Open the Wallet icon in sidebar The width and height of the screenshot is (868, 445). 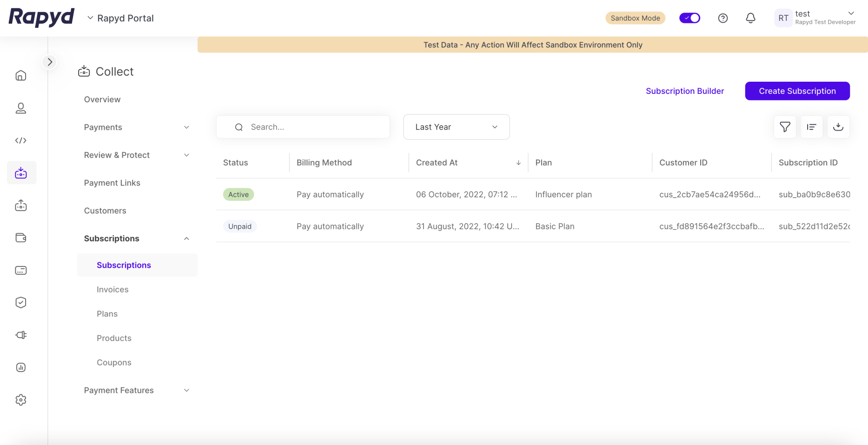21,238
